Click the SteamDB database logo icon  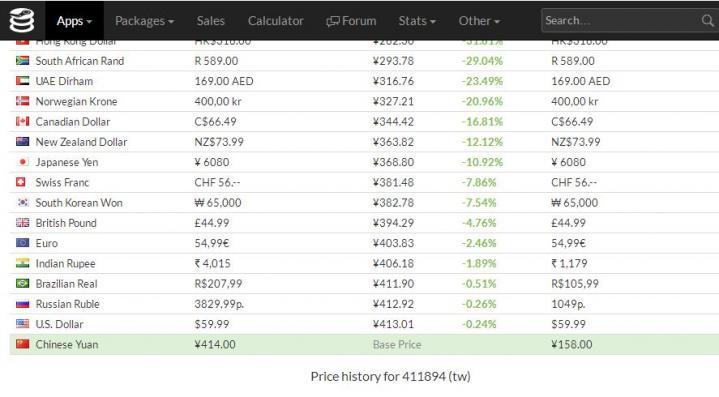[22, 21]
